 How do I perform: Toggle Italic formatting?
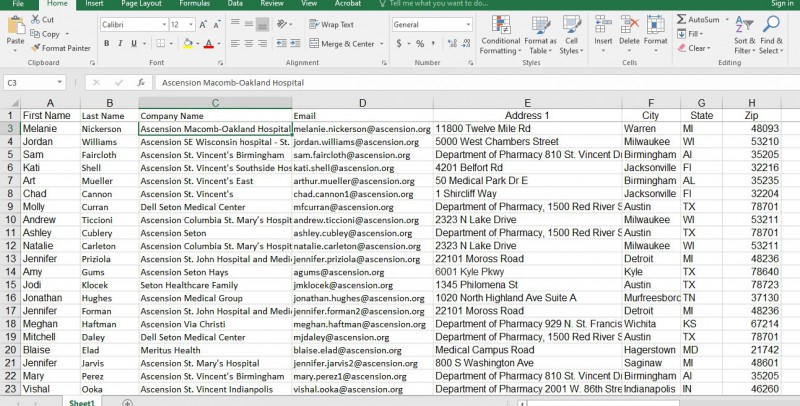pyautogui.click(x=120, y=44)
